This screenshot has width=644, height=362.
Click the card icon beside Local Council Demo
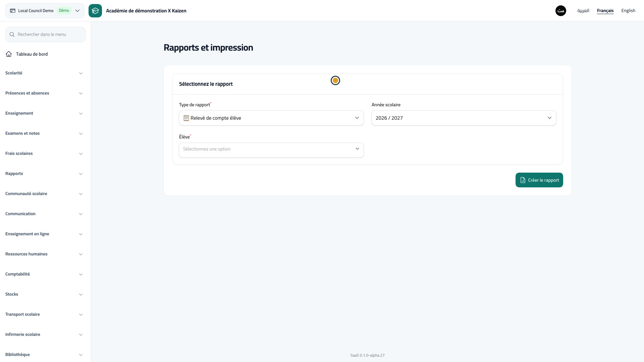[x=13, y=11]
